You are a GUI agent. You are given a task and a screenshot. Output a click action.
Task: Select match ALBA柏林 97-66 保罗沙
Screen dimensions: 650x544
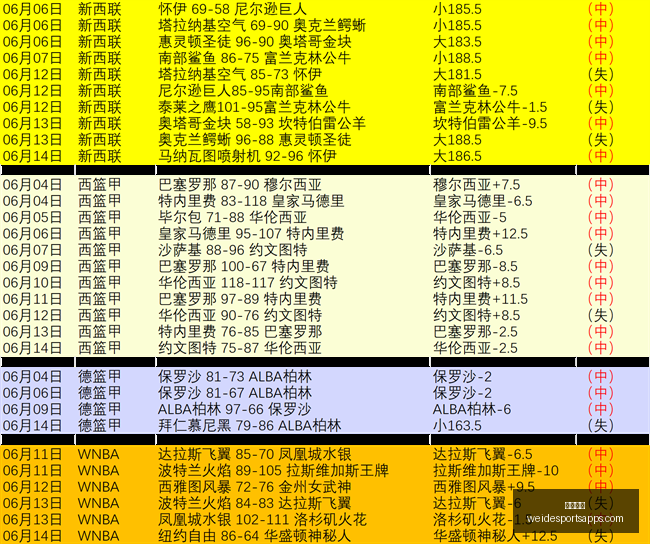pyautogui.click(x=235, y=409)
